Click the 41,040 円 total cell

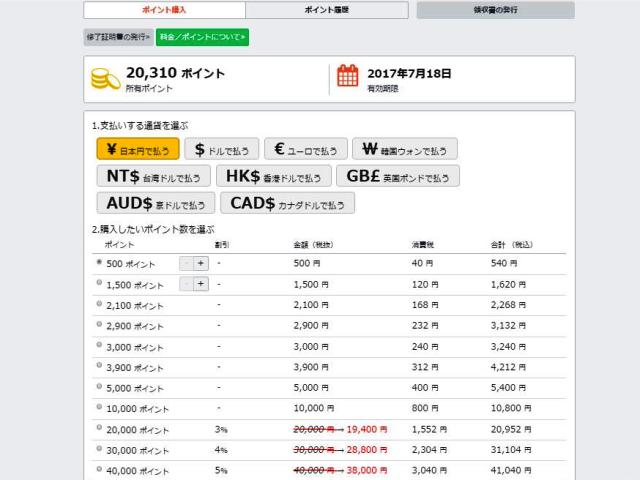click(511, 470)
